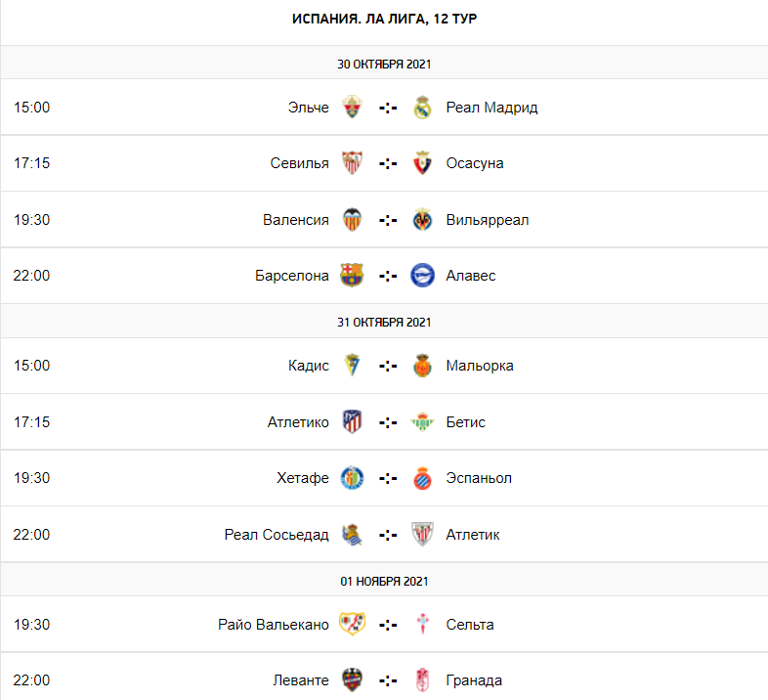Select the Осасуна team name
Image resolution: width=768 pixels, height=700 pixels.
pyautogui.click(x=475, y=163)
